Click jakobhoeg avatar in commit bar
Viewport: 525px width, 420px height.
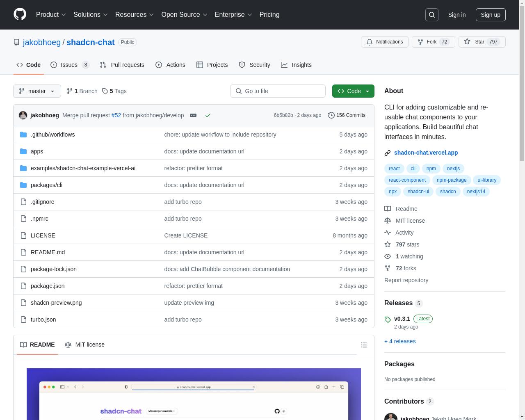coord(23,115)
